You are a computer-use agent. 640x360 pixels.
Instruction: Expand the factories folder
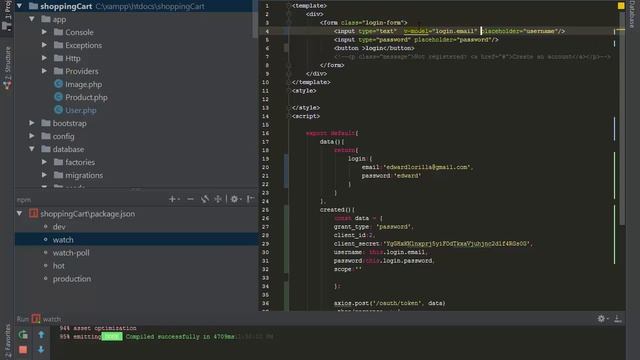(44, 162)
